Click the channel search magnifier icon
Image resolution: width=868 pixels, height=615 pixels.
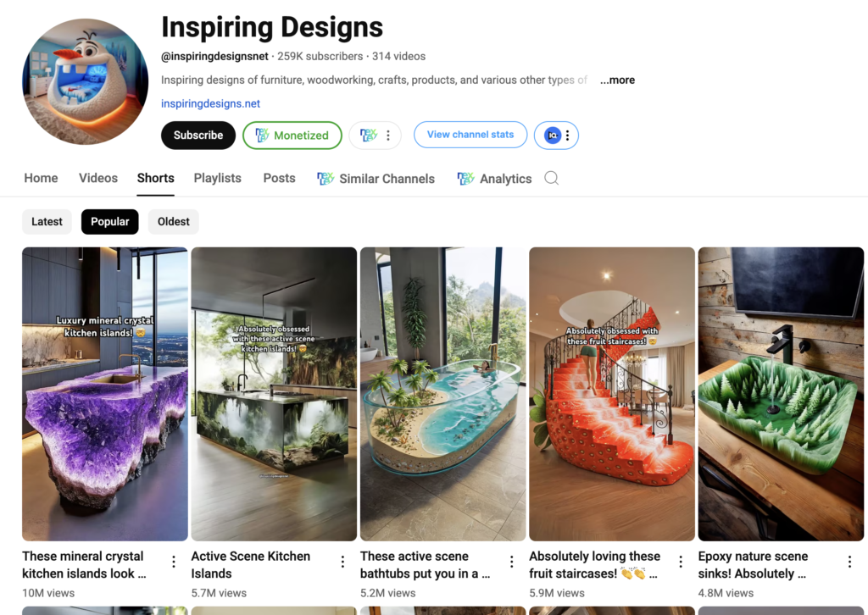point(551,178)
